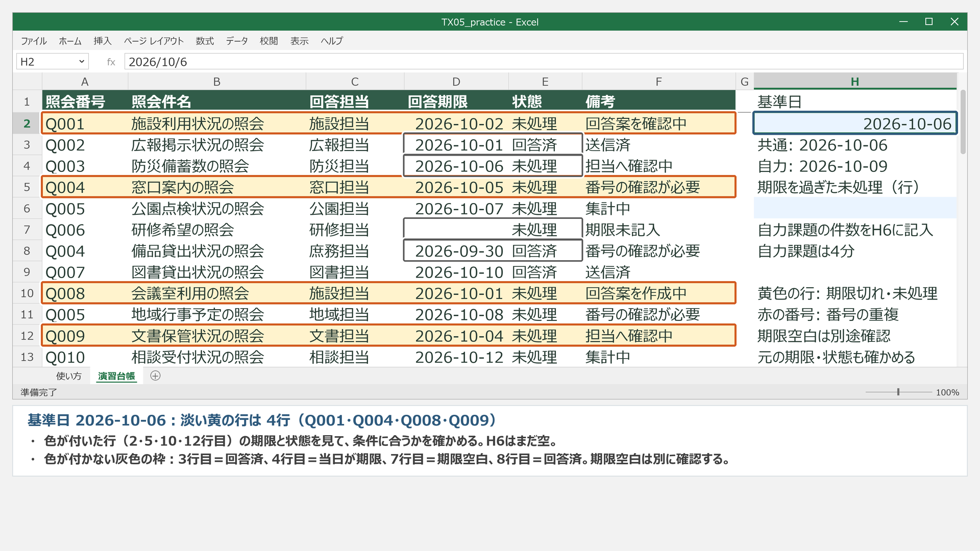Click the cell 地域行事予定の照会
980x551 pixels.
coord(217,314)
